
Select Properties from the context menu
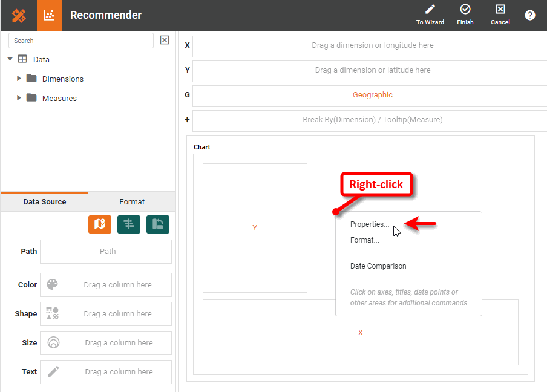point(369,224)
